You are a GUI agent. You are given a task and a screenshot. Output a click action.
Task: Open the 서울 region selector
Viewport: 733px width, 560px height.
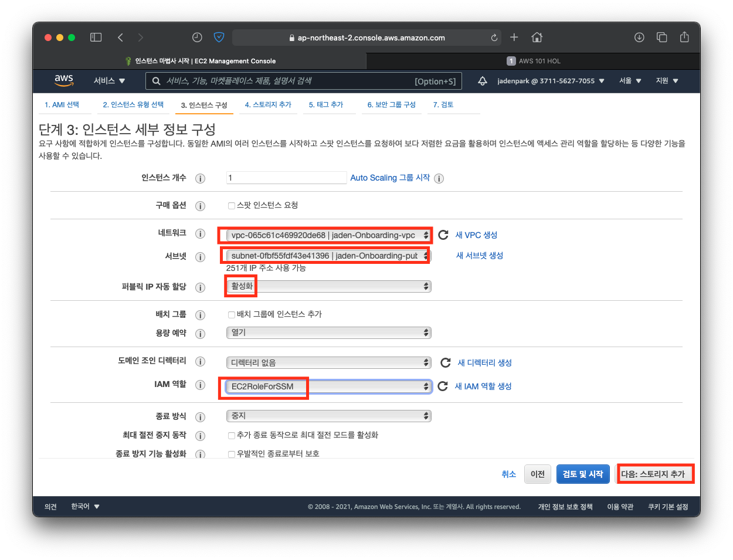tap(630, 81)
